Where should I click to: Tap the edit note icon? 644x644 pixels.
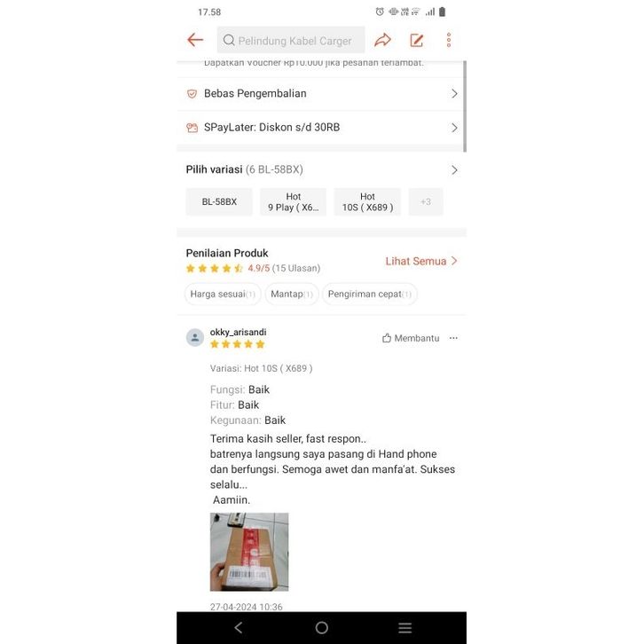click(x=416, y=40)
